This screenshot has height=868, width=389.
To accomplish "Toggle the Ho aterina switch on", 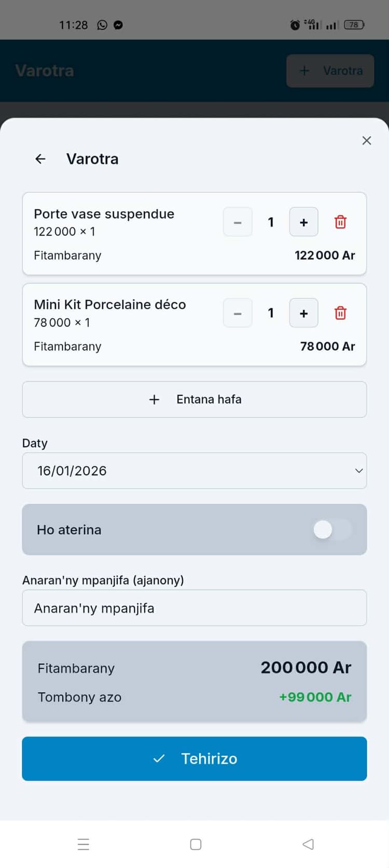I will coord(332,530).
